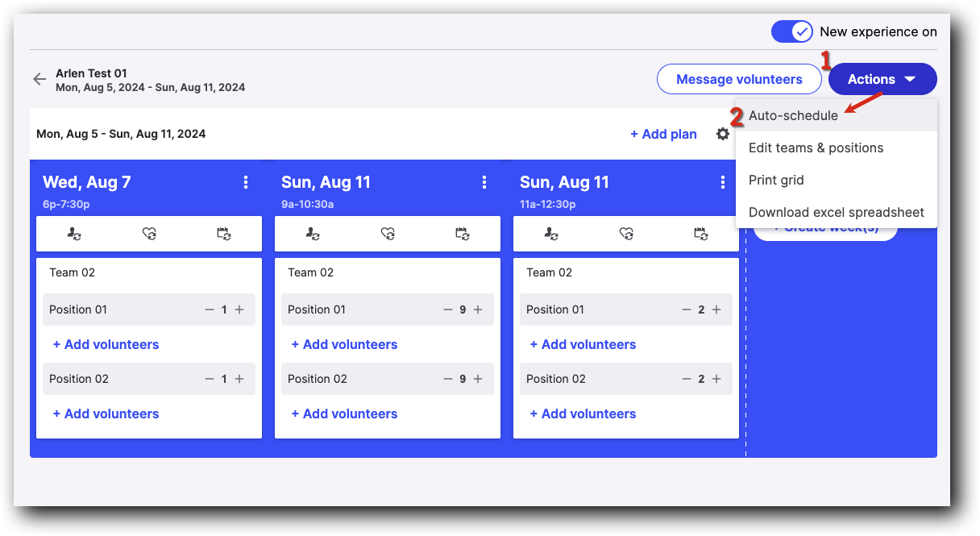Open the Actions dropdown button
Screen dimensions: 980x536
pyautogui.click(x=882, y=79)
